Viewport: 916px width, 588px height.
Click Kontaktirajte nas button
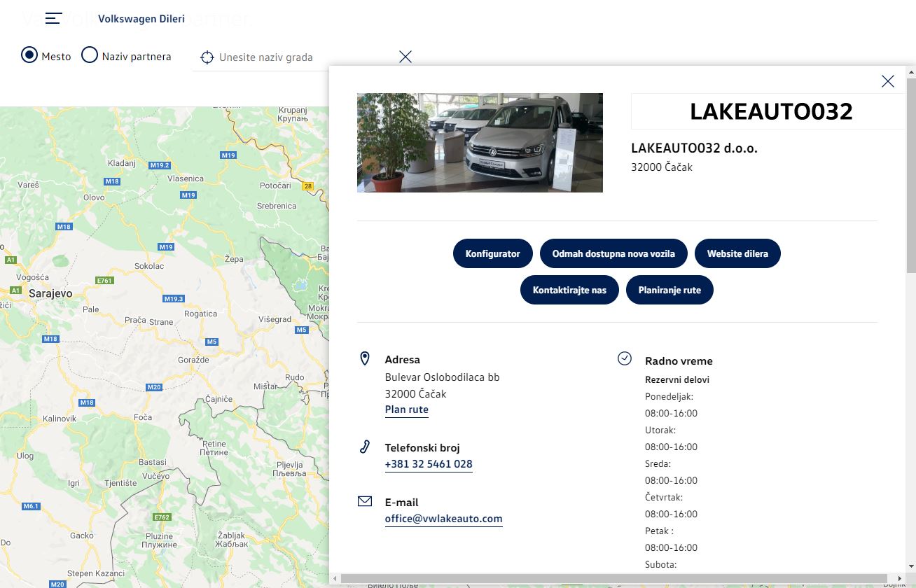pos(569,290)
